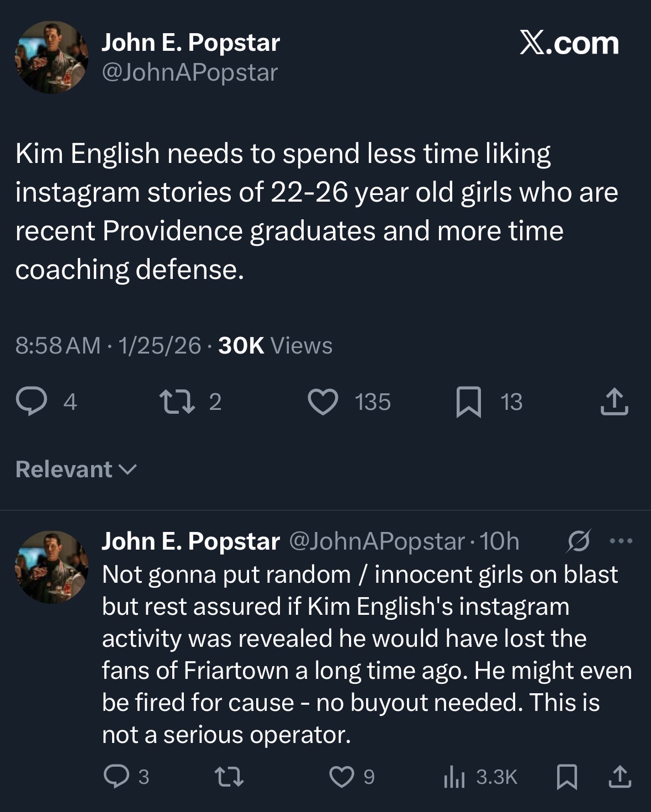Open the reply icon on the main tweet

[x=33, y=402]
